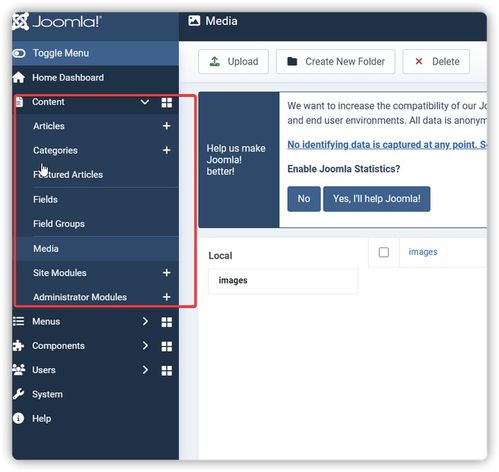Decline Joomla Statistics with No
The image size is (499, 472).
click(x=304, y=199)
